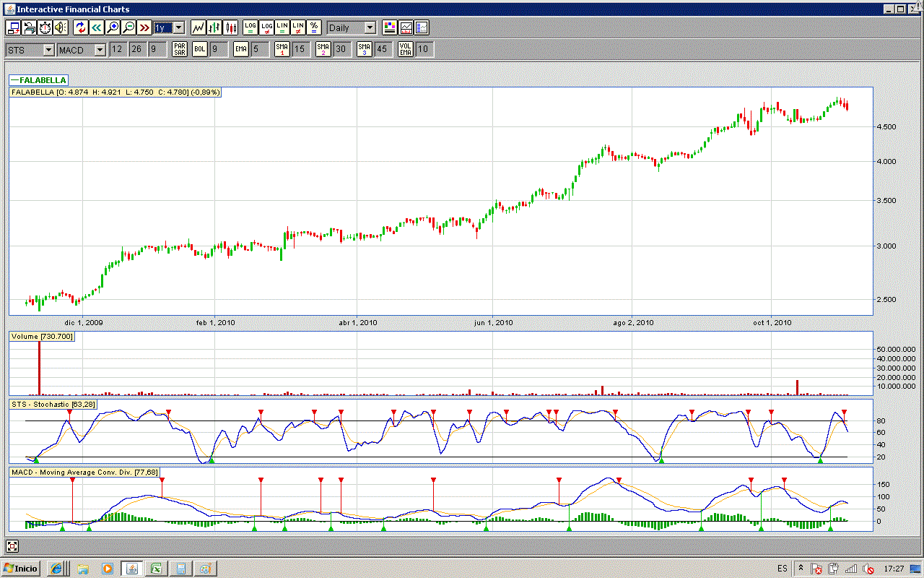The width and height of the screenshot is (924, 578).
Task: Open the color palette settings icon
Action: [390, 27]
